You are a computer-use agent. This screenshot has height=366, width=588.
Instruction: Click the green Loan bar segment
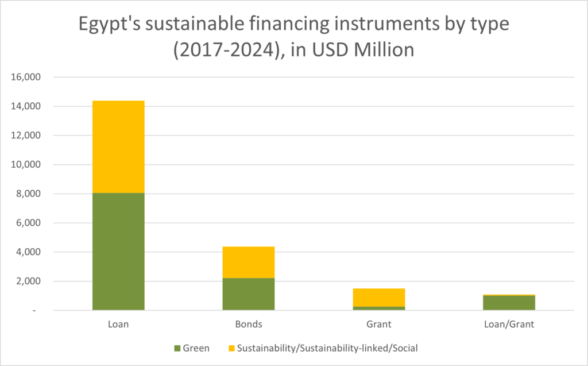click(x=118, y=252)
